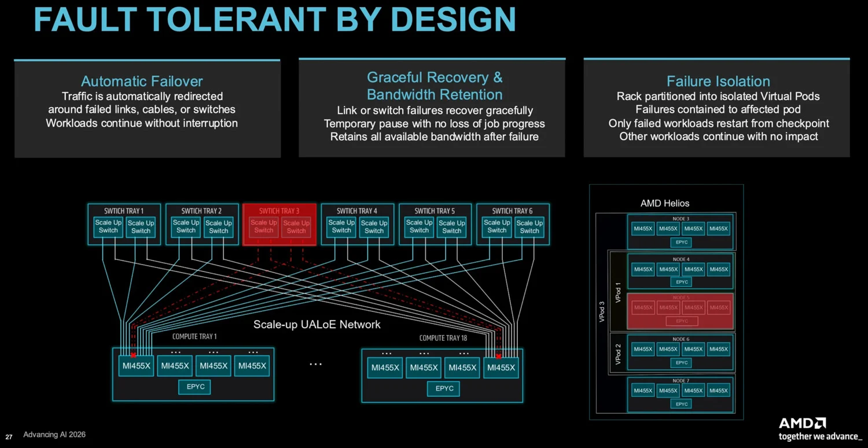The width and height of the screenshot is (868, 448).
Task: Select the VPod 1 label
Action: [618, 292]
